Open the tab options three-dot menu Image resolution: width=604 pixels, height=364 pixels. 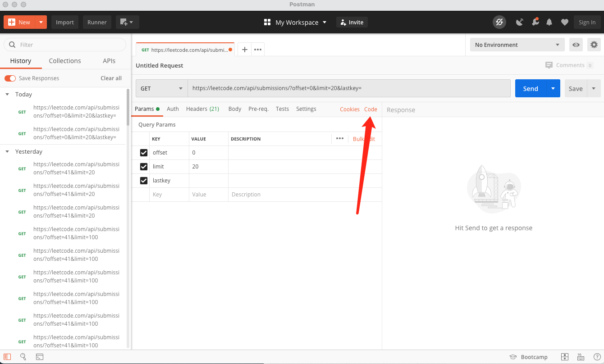pos(258,50)
